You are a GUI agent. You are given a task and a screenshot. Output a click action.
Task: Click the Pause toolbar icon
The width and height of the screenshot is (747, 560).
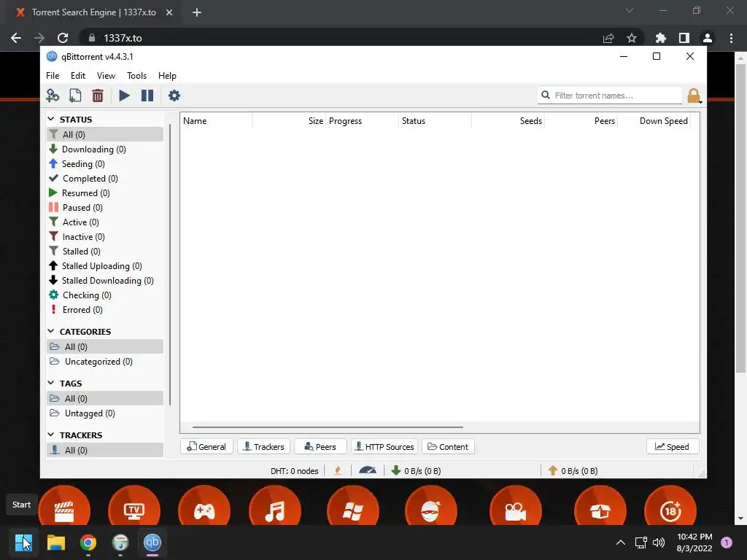click(147, 96)
